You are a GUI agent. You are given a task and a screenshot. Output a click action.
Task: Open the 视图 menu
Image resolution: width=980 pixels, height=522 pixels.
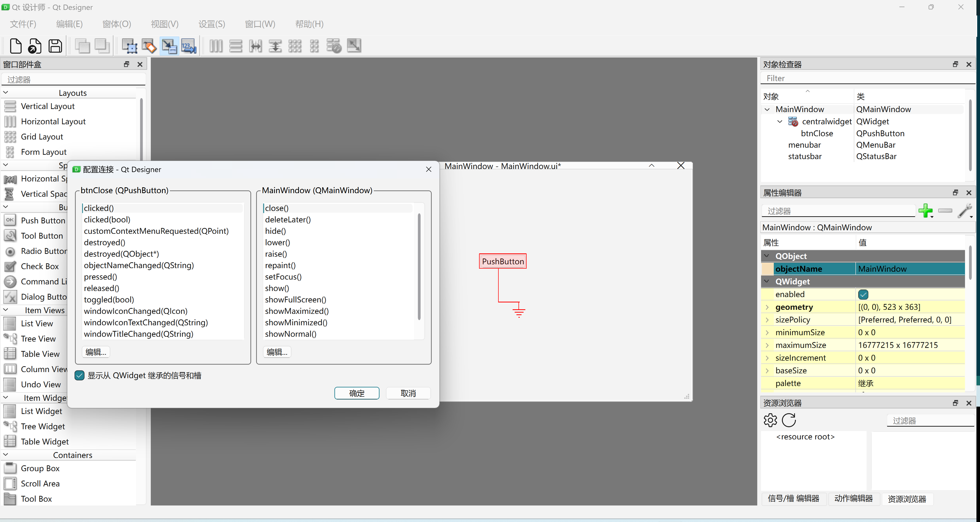(164, 24)
